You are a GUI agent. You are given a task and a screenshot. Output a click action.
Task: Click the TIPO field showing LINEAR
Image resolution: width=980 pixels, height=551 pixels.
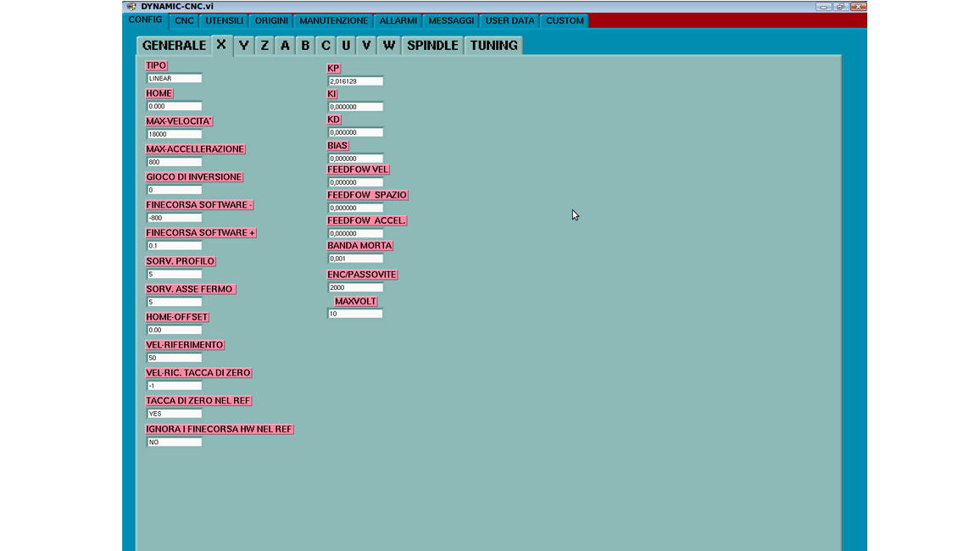[x=175, y=79]
